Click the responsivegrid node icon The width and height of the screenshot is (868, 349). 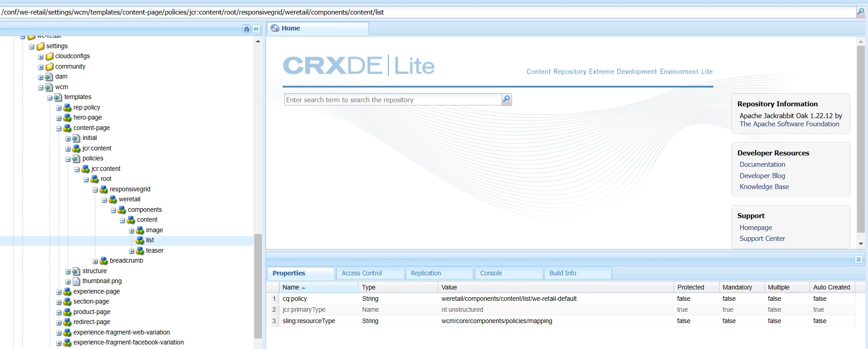coord(104,189)
